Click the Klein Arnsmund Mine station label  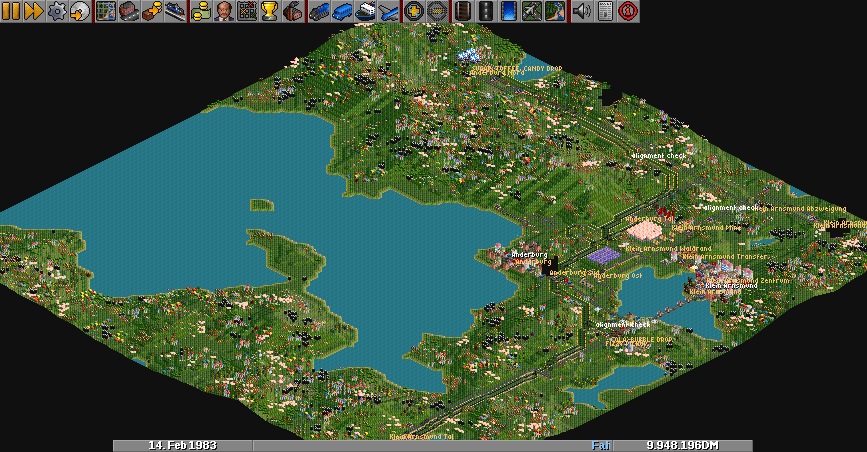click(x=706, y=227)
